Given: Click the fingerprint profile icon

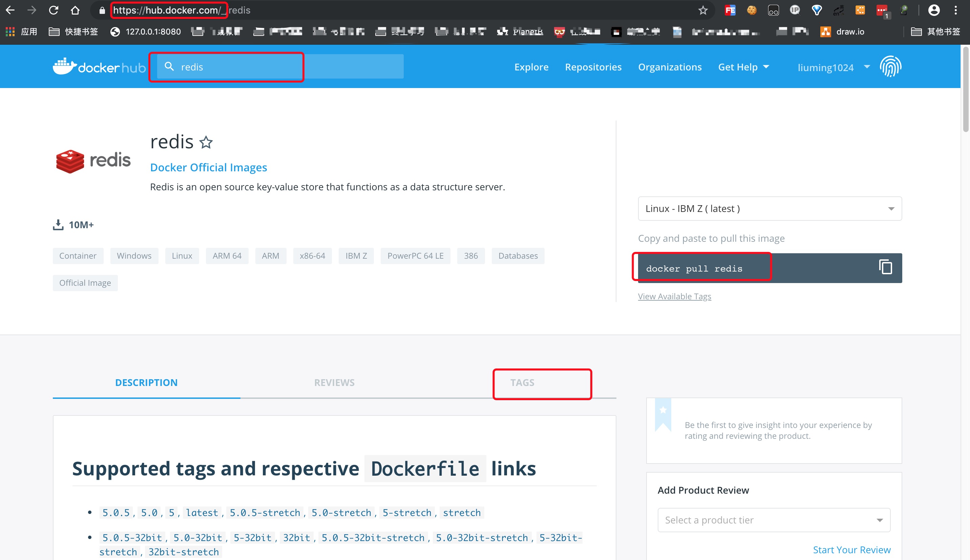Looking at the screenshot, I should pos(890,67).
